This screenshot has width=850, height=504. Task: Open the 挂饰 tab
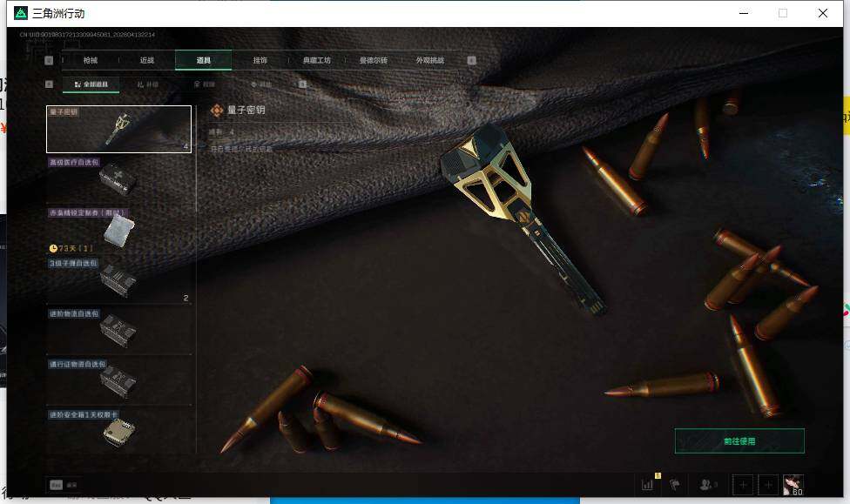[260, 60]
